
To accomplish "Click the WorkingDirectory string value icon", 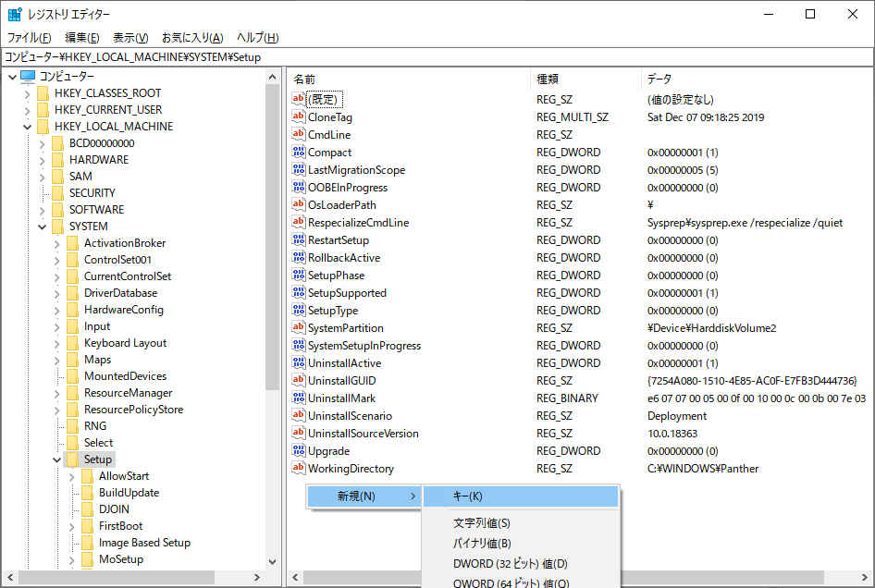I will (x=299, y=469).
